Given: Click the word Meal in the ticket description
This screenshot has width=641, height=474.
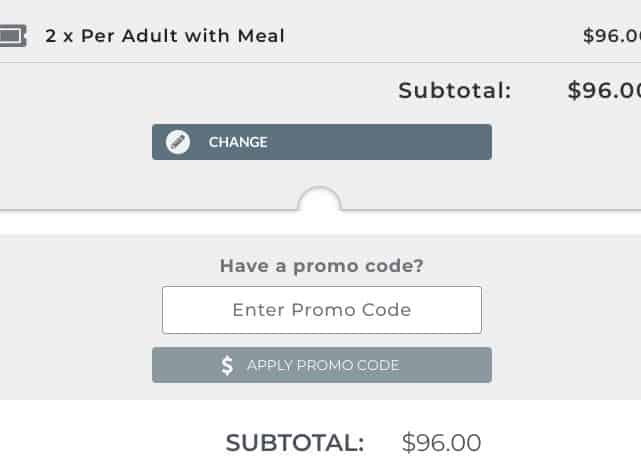Looking at the screenshot, I should point(261,36).
